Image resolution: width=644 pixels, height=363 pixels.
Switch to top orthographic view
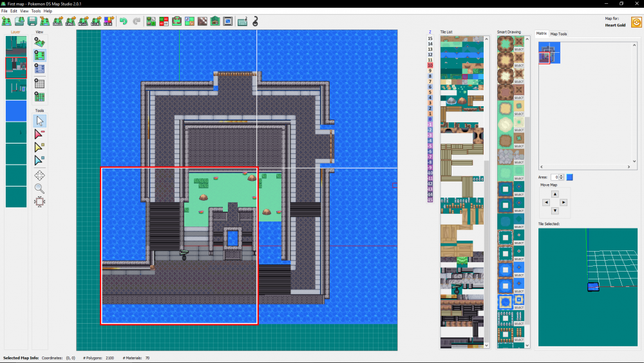coord(39,55)
